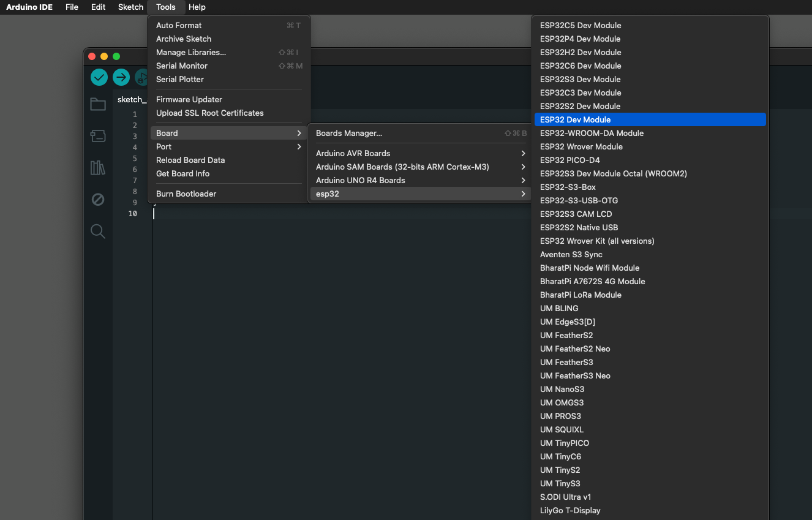This screenshot has height=520, width=812.
Task: Select BharatPi A7672S 4G Module
Action: point(650,281)
